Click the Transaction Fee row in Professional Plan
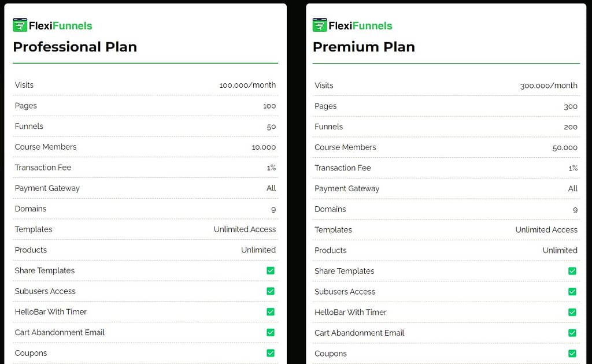The image size is (592, 364). 145,168
